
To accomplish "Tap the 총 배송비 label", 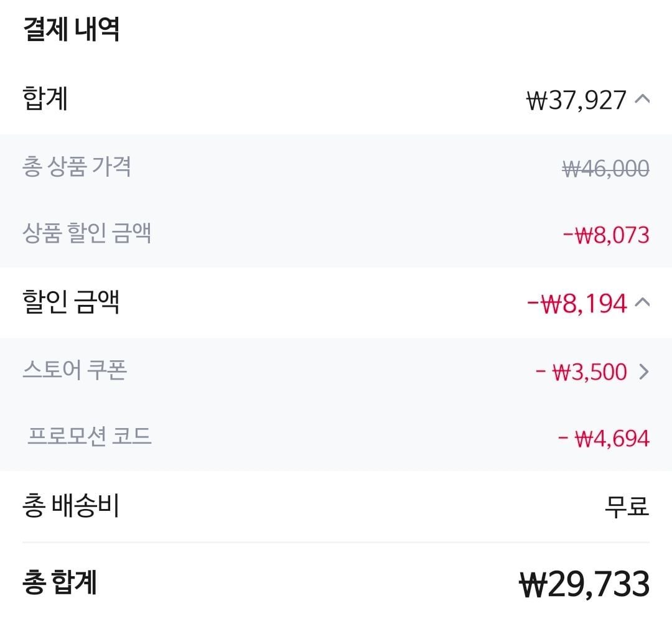I will click(70, 506).
